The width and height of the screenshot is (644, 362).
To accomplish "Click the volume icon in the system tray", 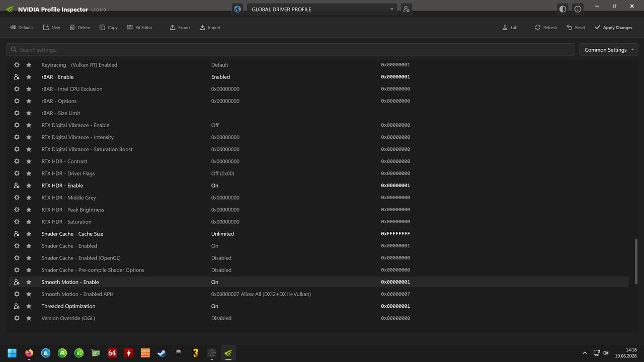I will (x=605, y=353).
